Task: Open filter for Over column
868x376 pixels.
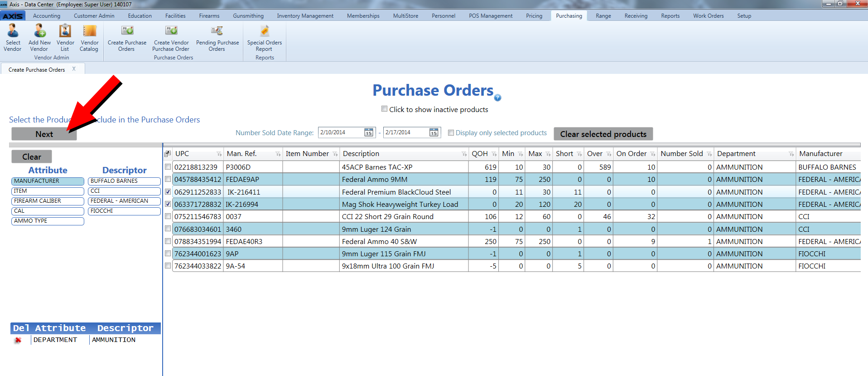Action: [x=608, y=154]
